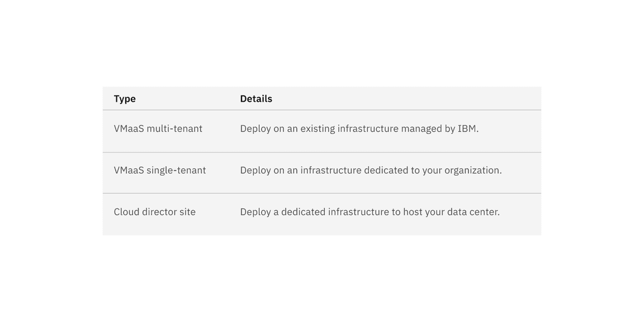Click the word existing in first description
Viewport: 644px width, 322px height.
pos(318,129)
